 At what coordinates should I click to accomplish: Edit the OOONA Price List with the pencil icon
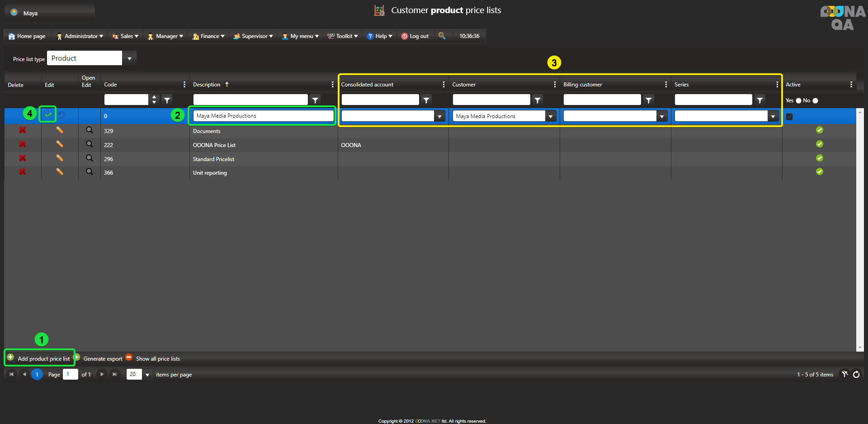[x=59, y=144]
